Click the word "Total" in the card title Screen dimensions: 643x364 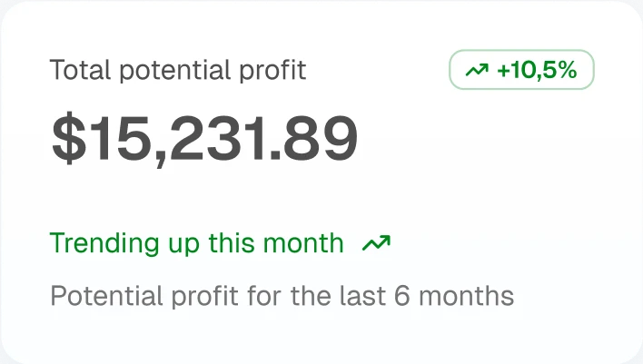[x=76, y=71]
